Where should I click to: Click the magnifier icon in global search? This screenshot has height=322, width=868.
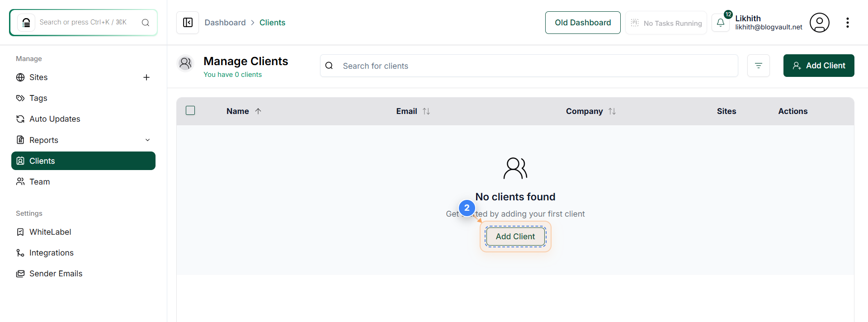146,23
